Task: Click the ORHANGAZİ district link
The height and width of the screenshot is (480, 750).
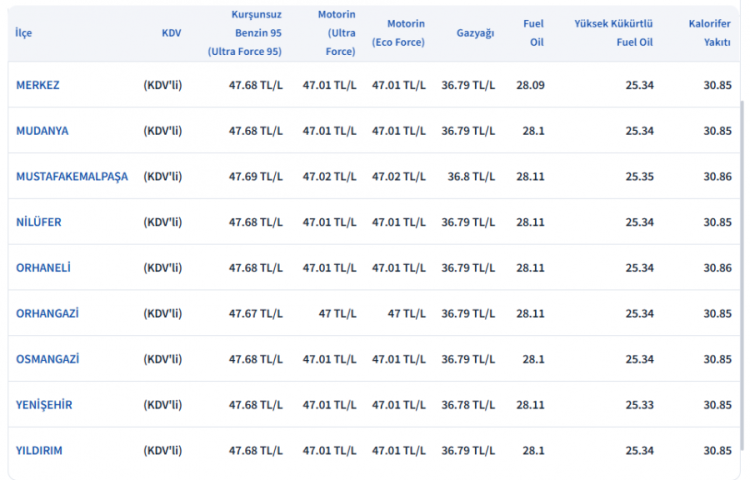Action: click(x=47, y=313)
